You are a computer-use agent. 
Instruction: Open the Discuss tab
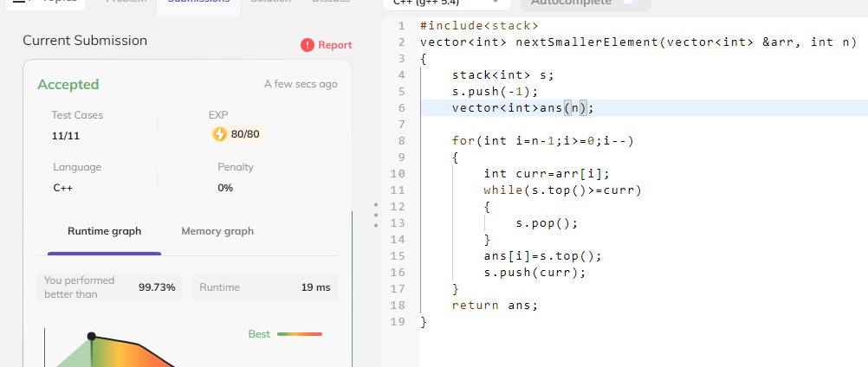331,2
